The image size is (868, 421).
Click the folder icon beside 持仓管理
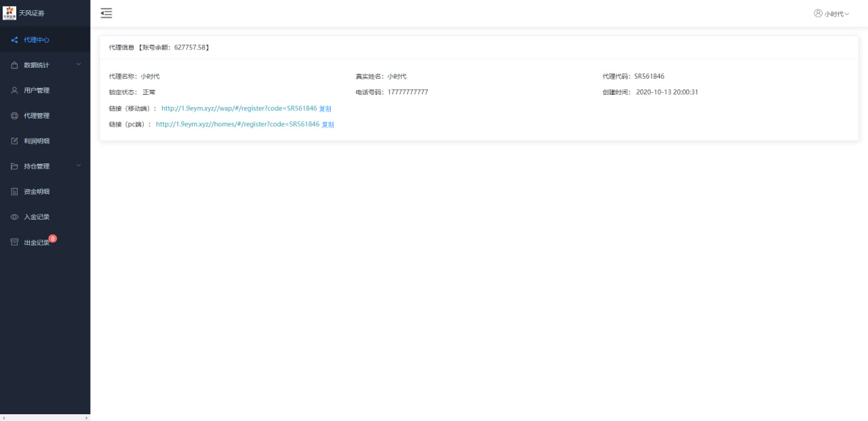click(14, 166)
